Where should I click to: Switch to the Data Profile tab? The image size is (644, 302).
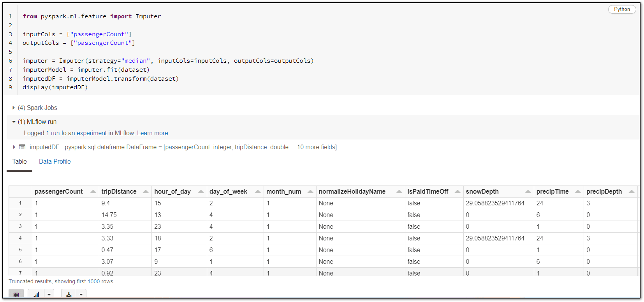click(55, 161)
